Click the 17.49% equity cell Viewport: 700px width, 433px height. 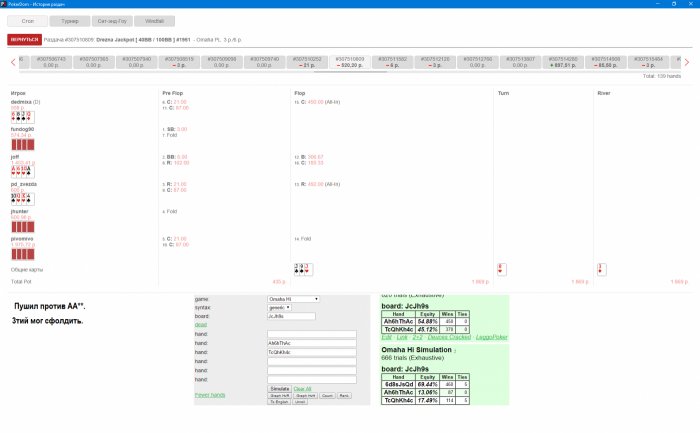tap(427, 400)
